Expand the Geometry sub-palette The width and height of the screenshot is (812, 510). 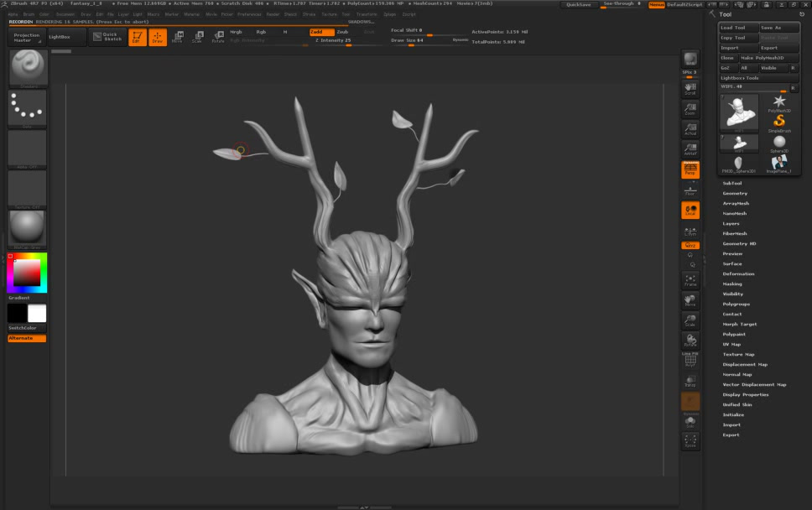pos(735,194)
